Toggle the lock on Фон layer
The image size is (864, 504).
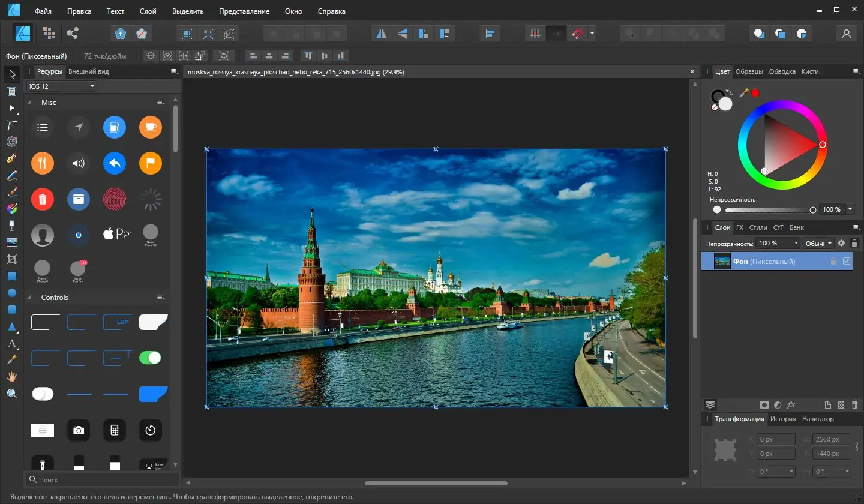[833, 262]
